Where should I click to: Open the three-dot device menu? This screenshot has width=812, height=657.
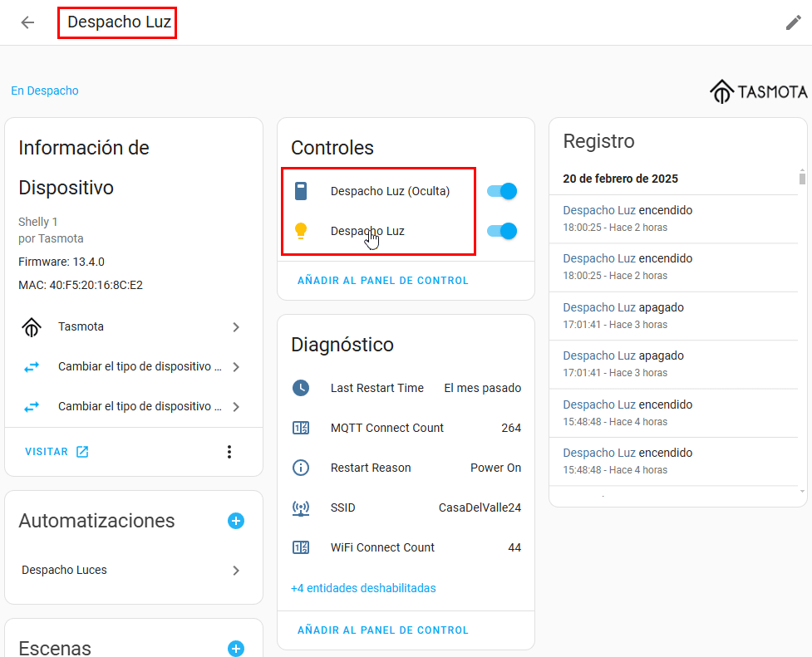(x=229, y=452)
